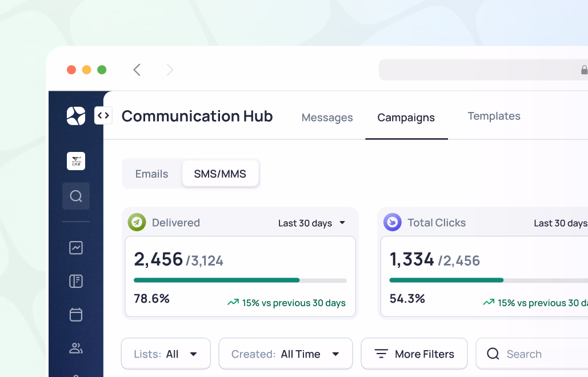This screenshot has height=377, width=588.
Task: Click the star app logo in sidebar
Action: tap(76, 116)
